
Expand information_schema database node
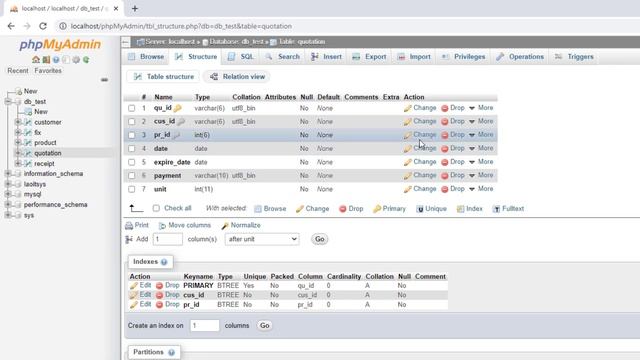click(8, 173)
